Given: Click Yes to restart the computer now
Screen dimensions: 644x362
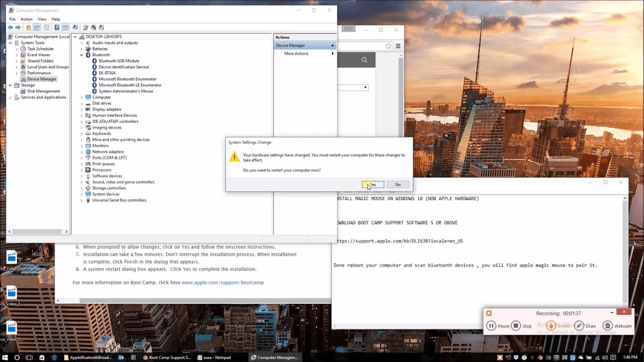Looking at the screenshot, I should pyautogui.click(x=372, y=184).
